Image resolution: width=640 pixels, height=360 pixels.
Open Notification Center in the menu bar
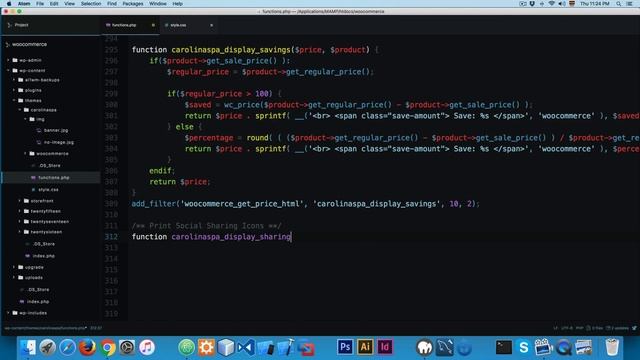[630, 4]
